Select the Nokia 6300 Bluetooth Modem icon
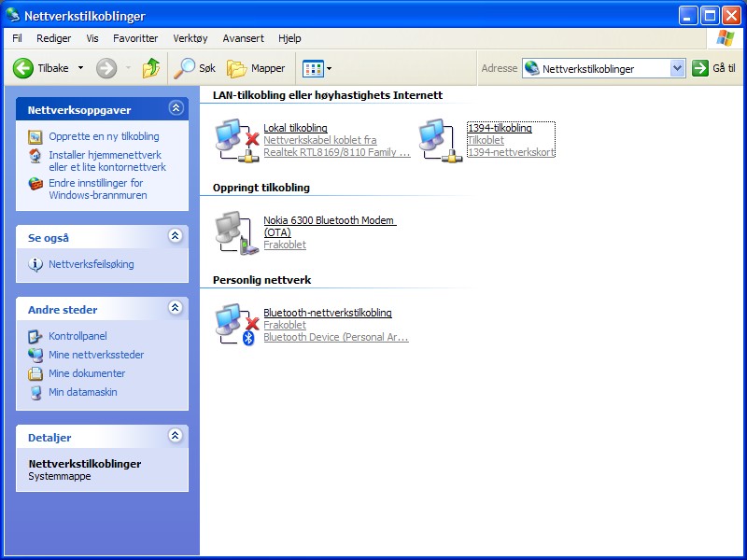The width and height of the screenshot is (747, 560). pyautogui.click(x=237, y=232)
